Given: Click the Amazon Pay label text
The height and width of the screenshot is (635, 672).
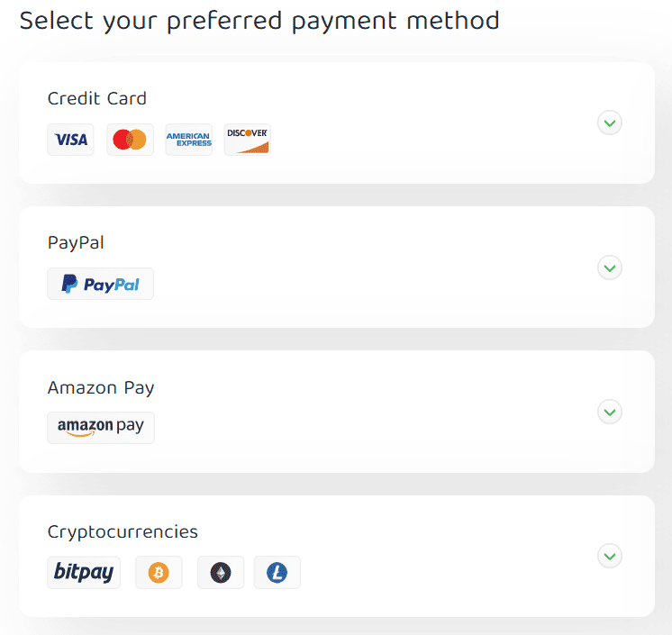Looking at the screenshot, I should point(101,387).
